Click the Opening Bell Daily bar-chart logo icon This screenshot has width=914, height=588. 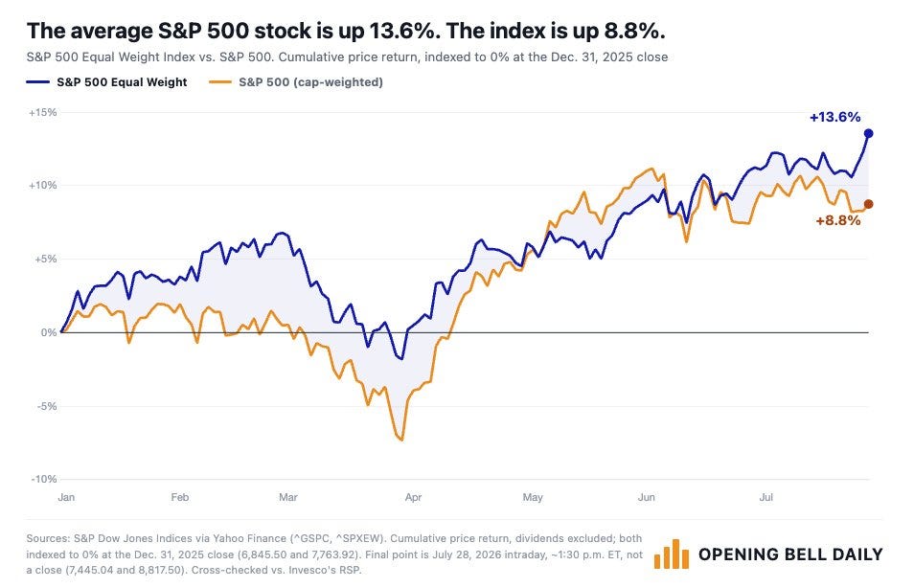pyautogui.click(x=671, y=554)
